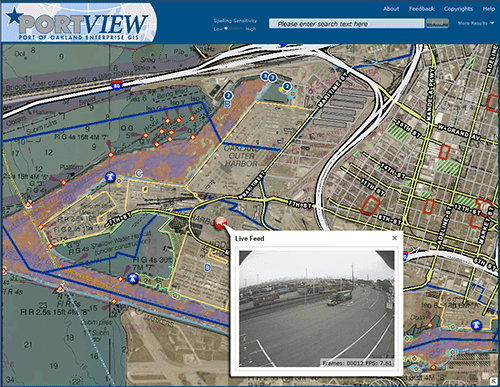Click the I-80 interstate shield icon
Viewport: 500px width, 387px height.
[116, 84]
